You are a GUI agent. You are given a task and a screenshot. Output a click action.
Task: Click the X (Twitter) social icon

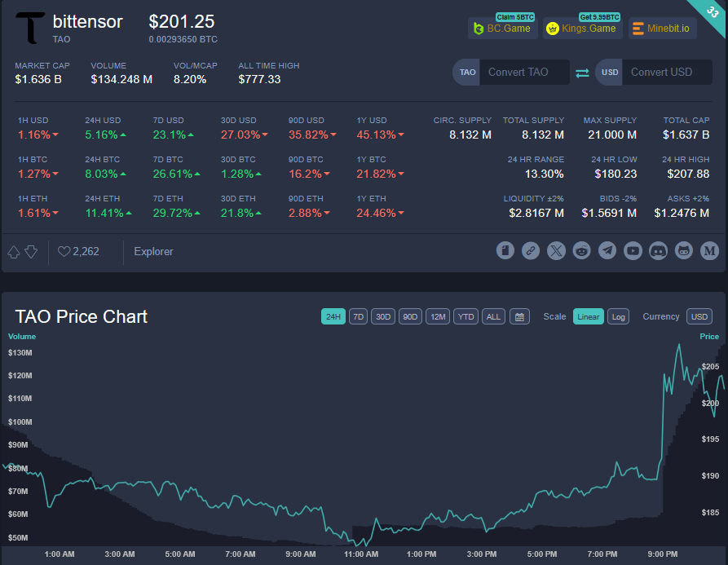click(556, 251)
